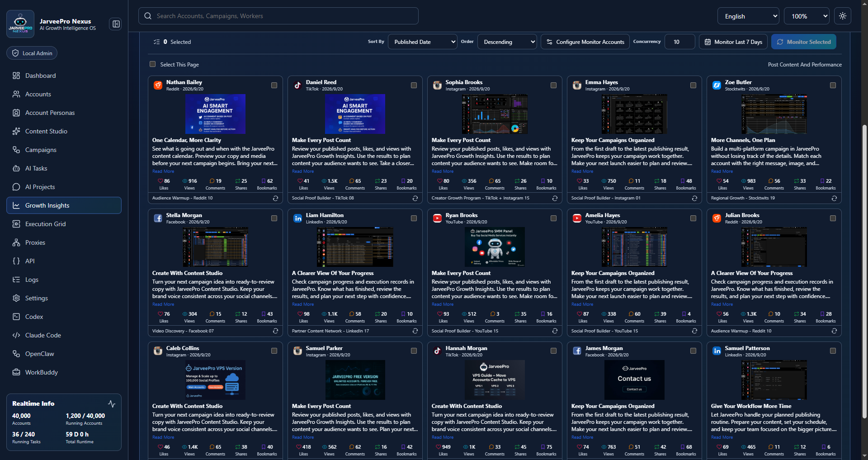This screenshot has height=460, width=868.
Task: Select Nathan Bailey's post checkbox
Action: click(274, 85)
